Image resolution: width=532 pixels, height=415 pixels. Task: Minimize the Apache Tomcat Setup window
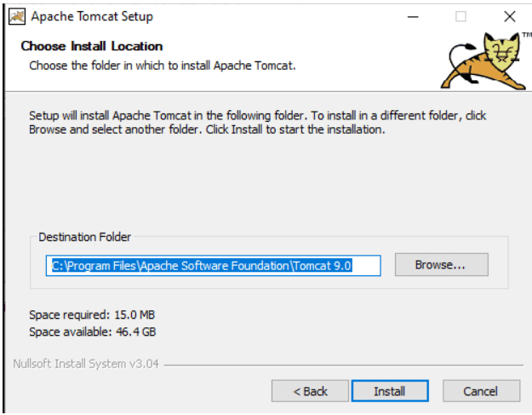412,16
